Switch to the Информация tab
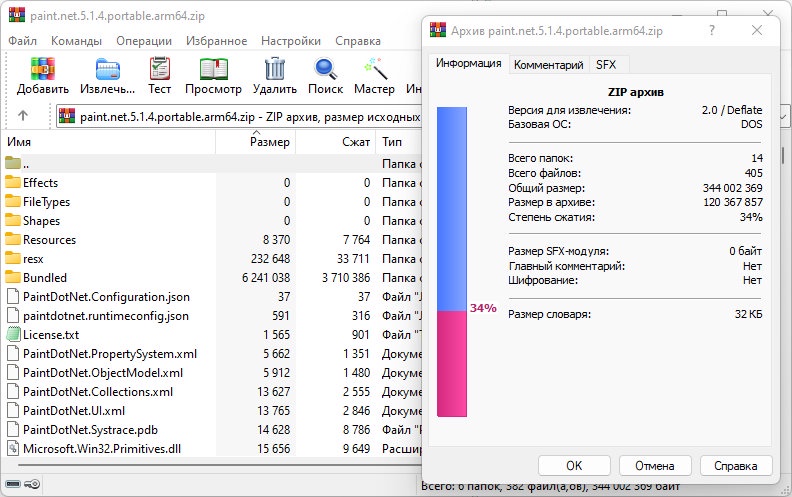This screenshot has height=497, width=792. 468,63
